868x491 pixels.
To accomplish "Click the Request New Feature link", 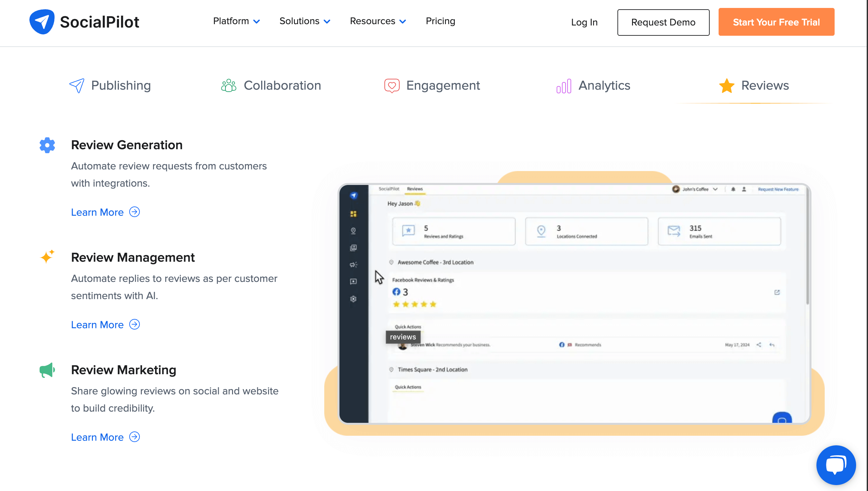I will [x=778, y=189].
